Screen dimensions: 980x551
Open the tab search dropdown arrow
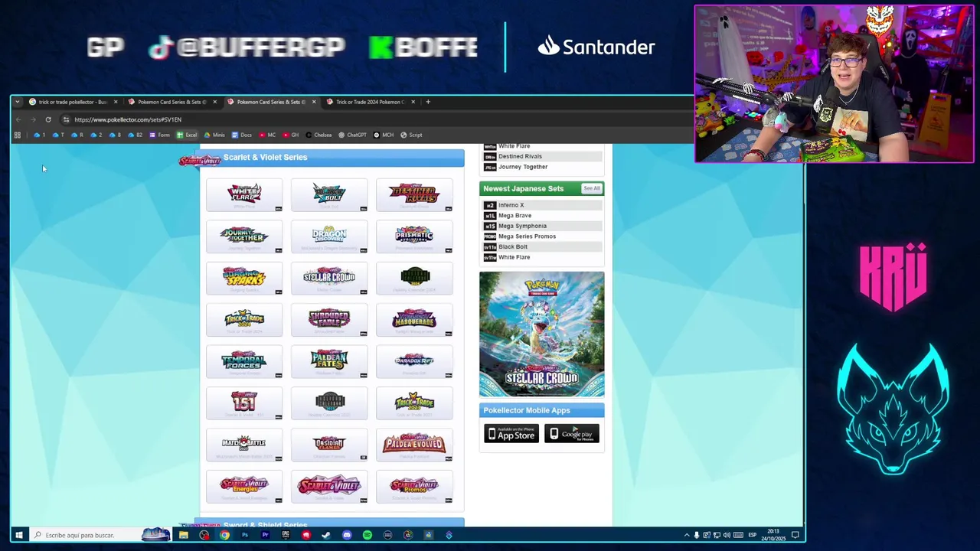click(17, 102)
